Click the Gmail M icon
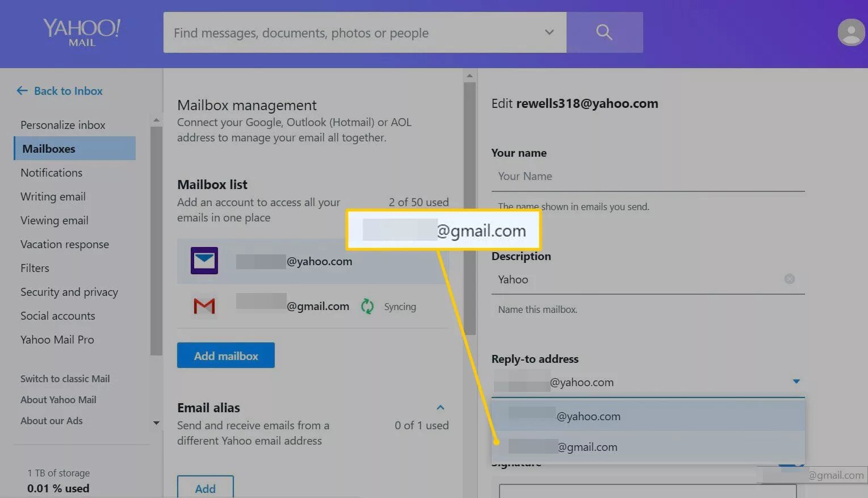 click(x=204, y=306)
